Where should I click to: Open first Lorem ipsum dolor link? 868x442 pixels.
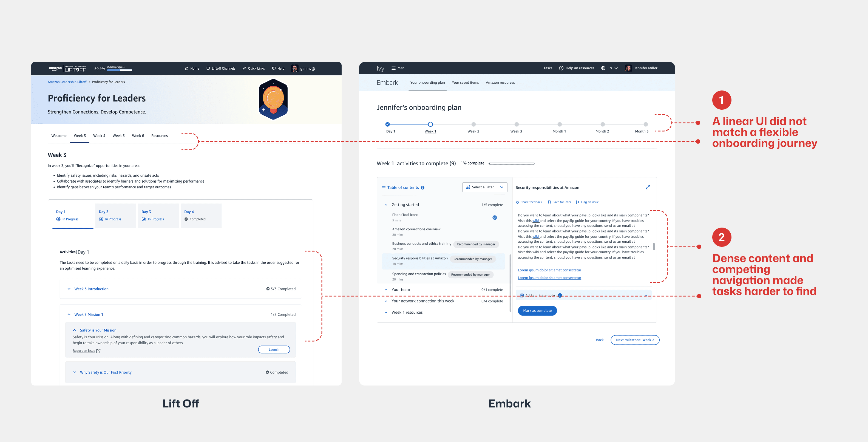549,270
